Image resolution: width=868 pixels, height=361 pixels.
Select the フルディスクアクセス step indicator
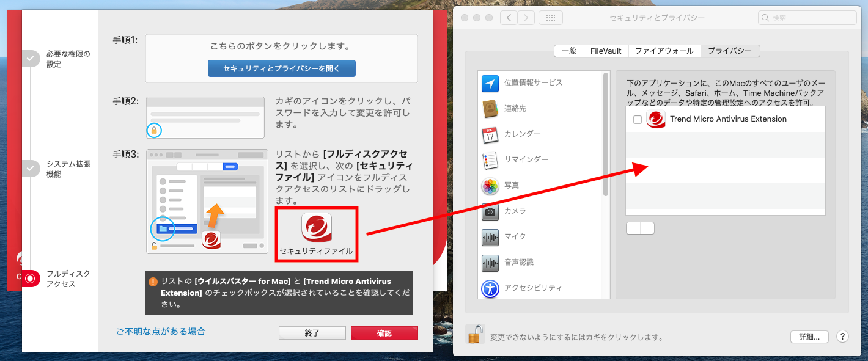(x=29, y=278)
